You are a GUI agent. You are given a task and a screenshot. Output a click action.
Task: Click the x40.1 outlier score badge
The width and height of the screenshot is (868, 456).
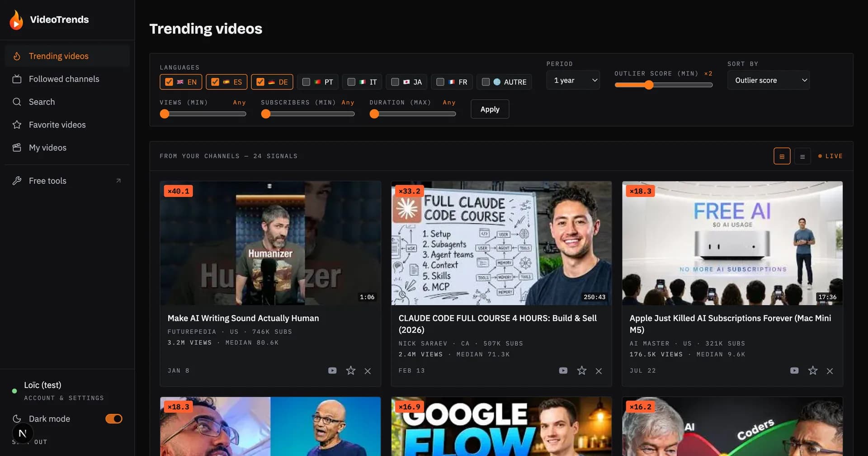[179, 191]
